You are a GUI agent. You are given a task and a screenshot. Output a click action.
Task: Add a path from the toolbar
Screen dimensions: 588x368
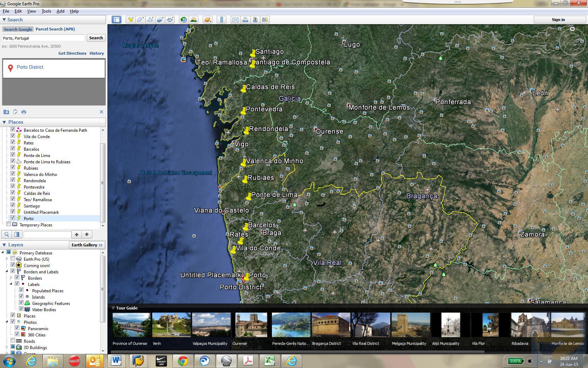pyautogui.click(x=150, y=20)
